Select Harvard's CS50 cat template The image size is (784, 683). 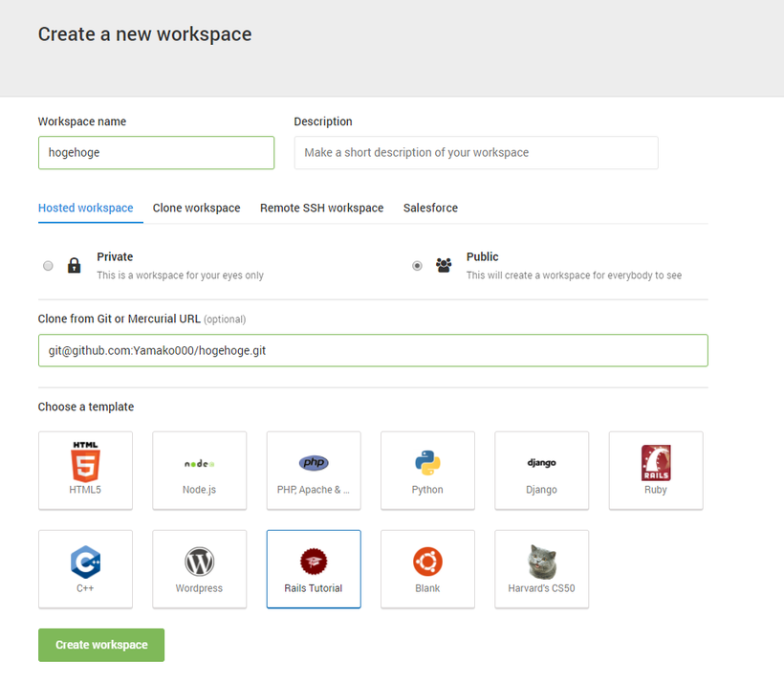(541, 569)
